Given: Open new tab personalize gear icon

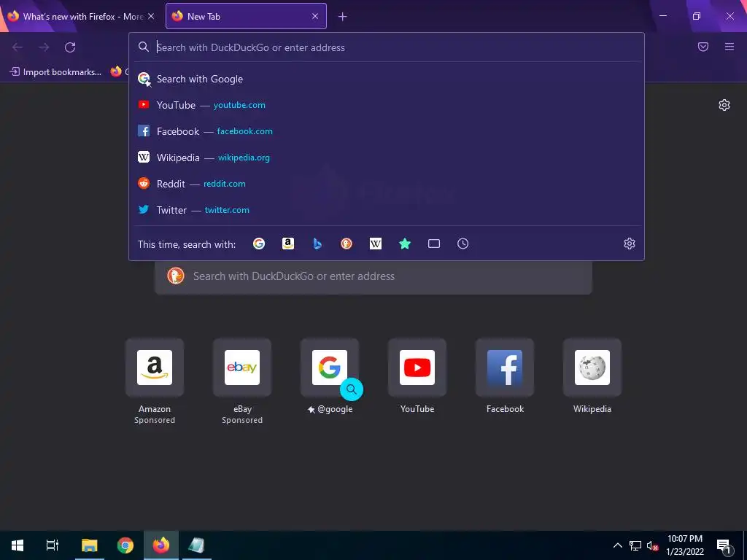Looking at the screenshot, I should (724, 105).
